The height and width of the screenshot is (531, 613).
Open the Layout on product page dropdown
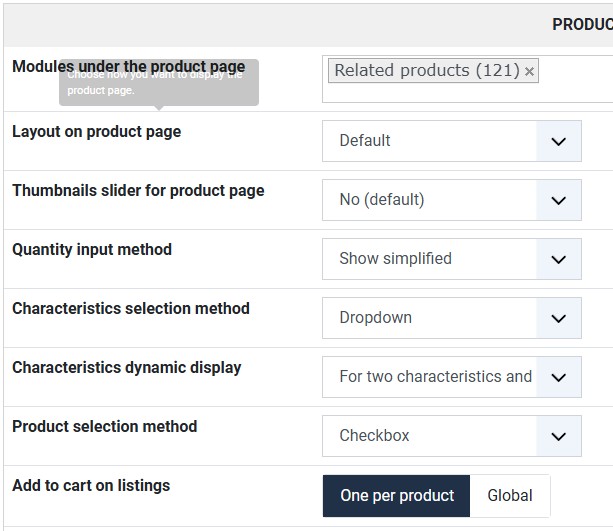tap(429, 141)
